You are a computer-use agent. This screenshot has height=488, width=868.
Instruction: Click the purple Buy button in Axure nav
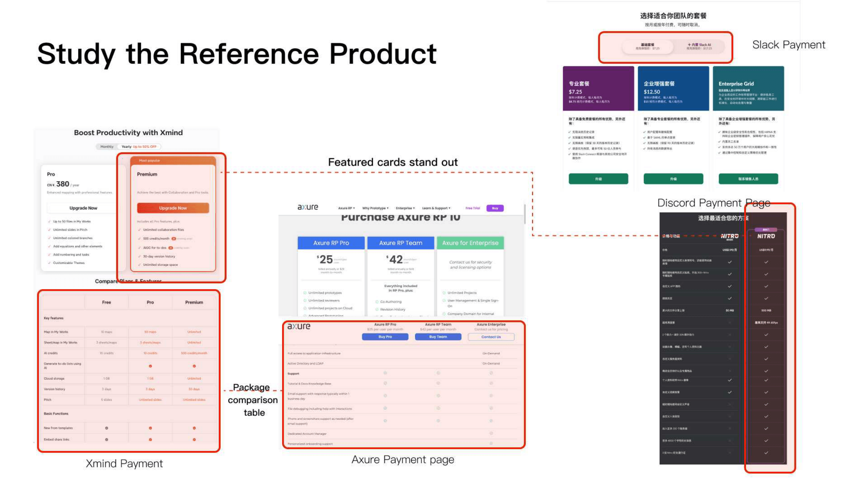pyautogui.click(x=495, y=208)
